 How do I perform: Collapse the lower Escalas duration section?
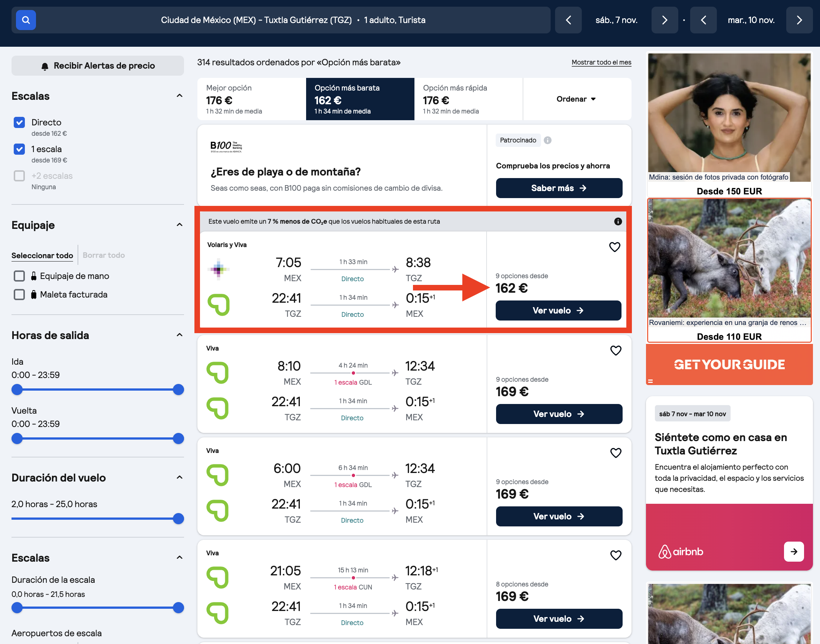[180, 557]
